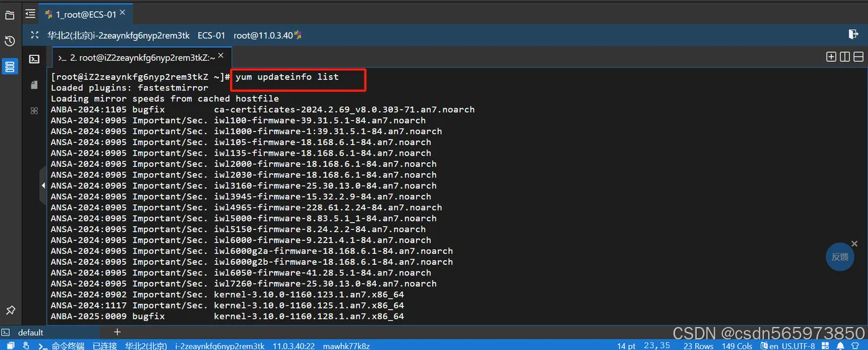Image resolution: width=868 pixels, height=350 pixels.
Task: Click the iwl7260-firmware-25.30.13.0 line
Action: pyautogui.click(x=244, y=284)
